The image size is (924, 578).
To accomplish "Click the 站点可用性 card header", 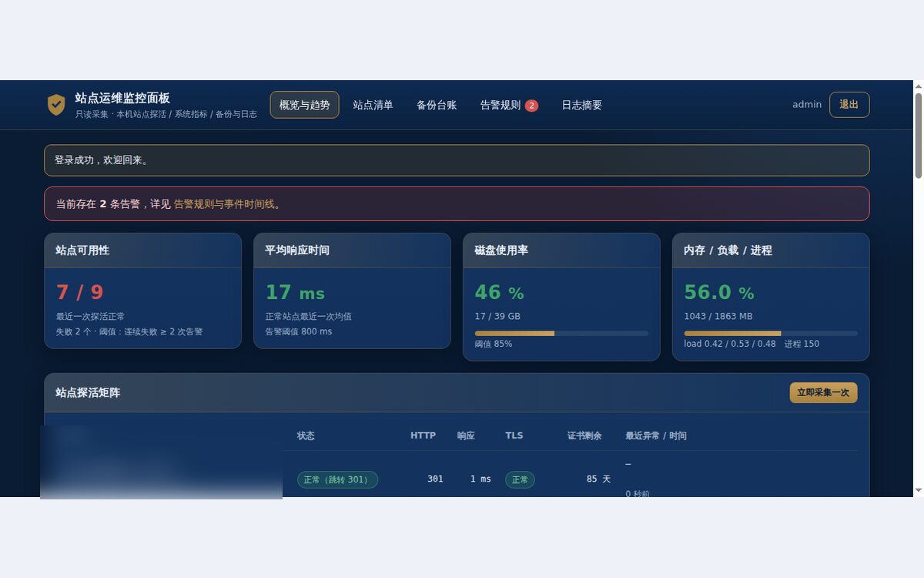I will click(x=142, y=250).
